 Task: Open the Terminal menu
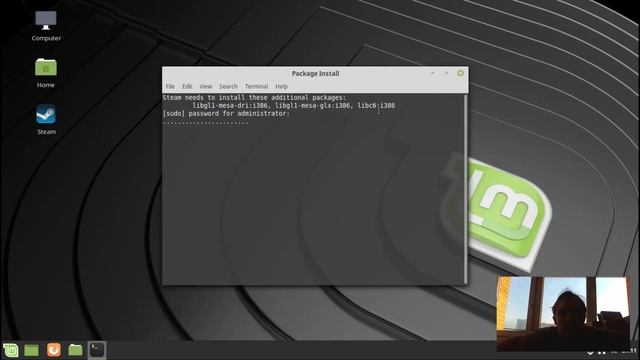(x=256, y=86)
